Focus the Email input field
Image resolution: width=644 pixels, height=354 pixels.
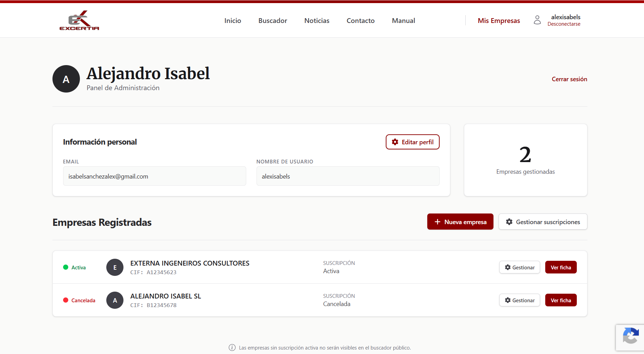tap(154, 176)
